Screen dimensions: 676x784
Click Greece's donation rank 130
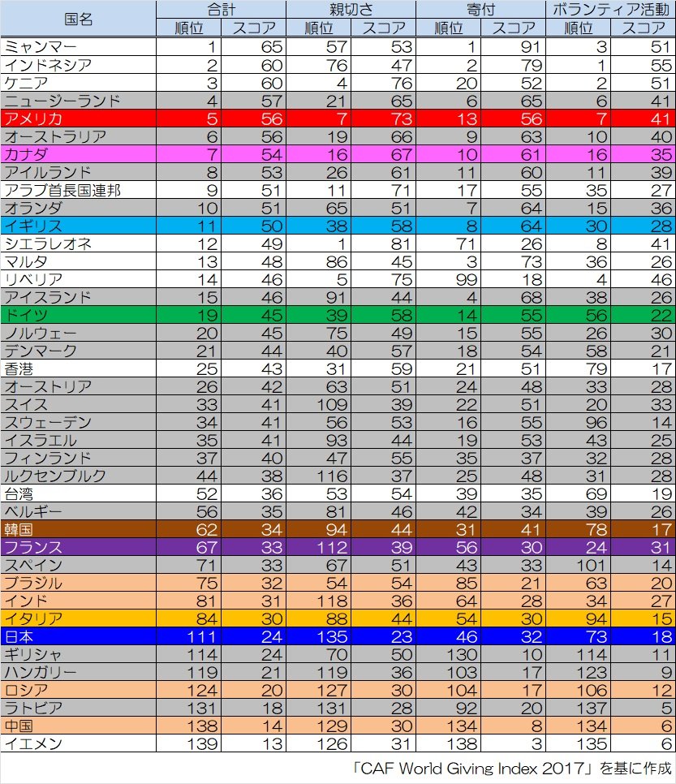click(462, 655)
